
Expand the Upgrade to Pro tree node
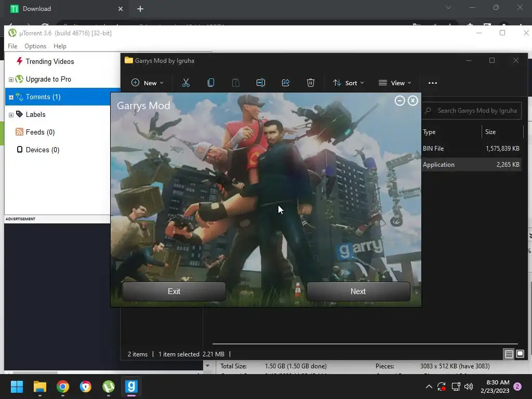pos(11,79)
